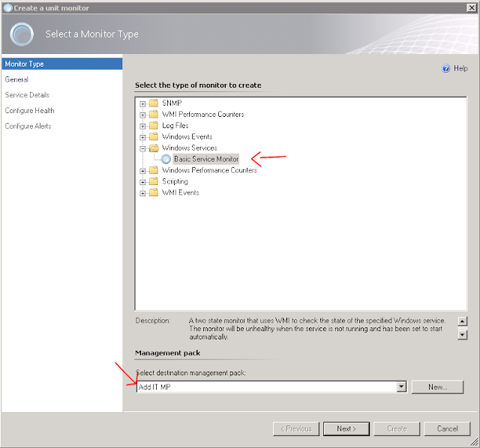
Task: Expand the WMI Events node
Action: click(x=142, y=193)
